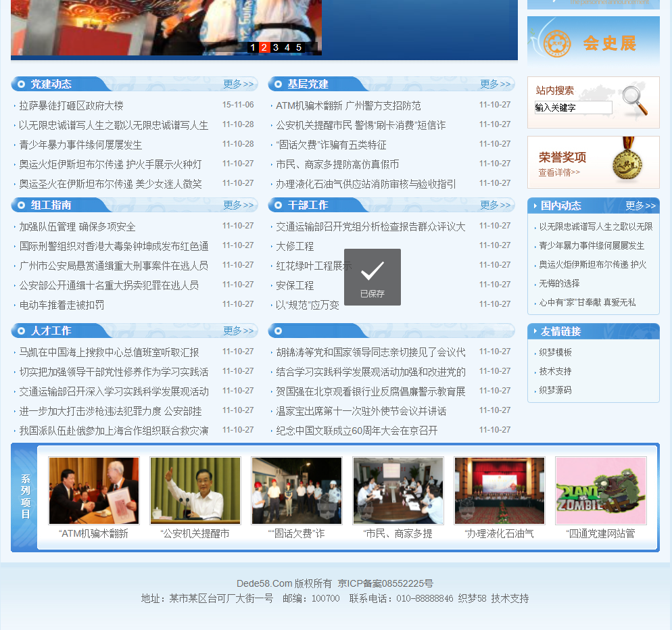Expand 更多 in 干部工作 section

[x=496, y=205]
